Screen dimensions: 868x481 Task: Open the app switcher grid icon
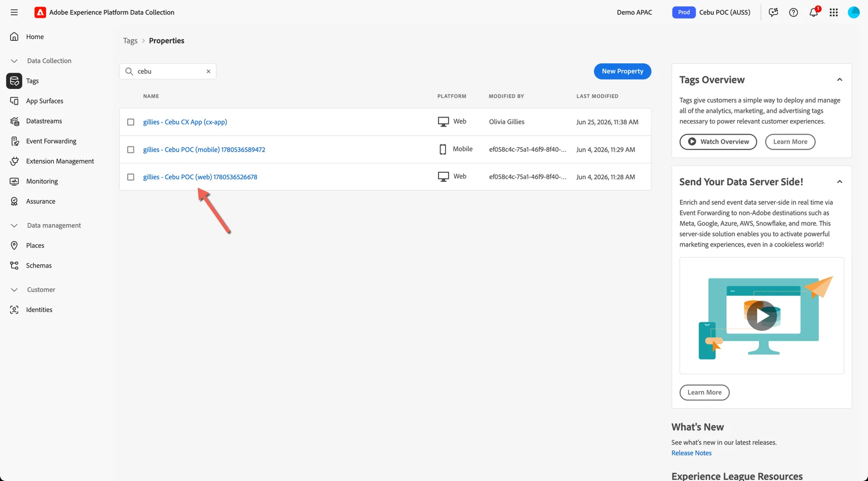(833, 12)
